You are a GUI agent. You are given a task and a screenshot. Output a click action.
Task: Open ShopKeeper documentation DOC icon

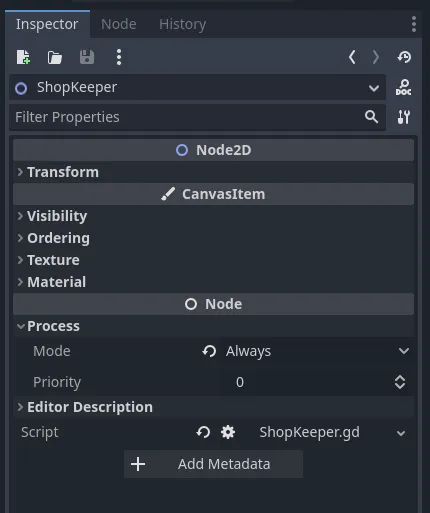coord(403,87)
